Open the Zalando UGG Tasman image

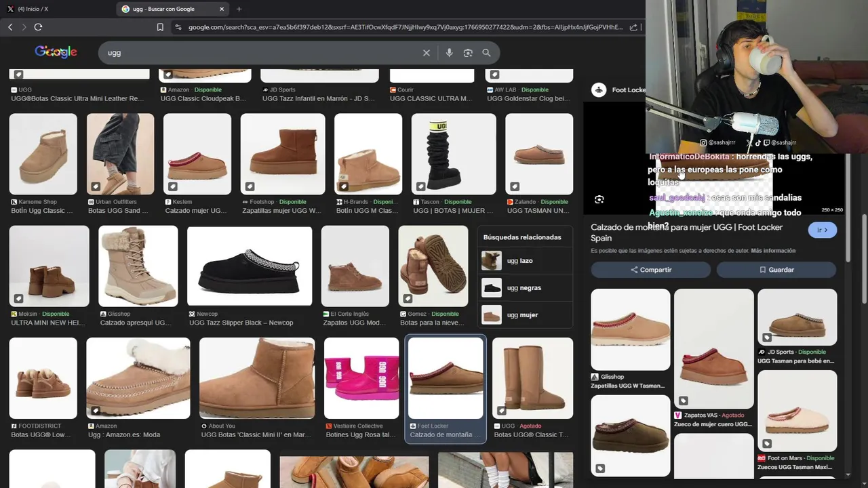pos(539,154)
